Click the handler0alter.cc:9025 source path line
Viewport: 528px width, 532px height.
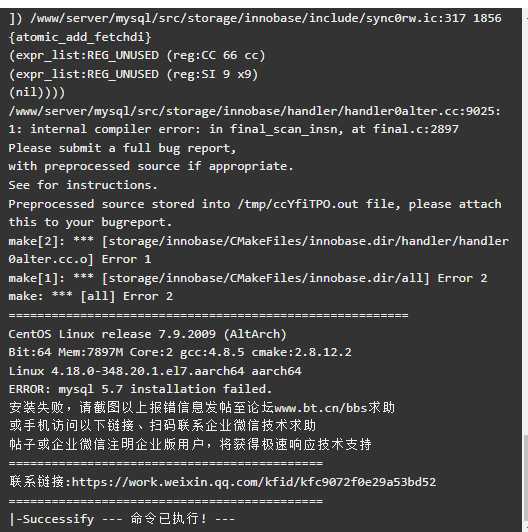pyautogui.click(x=254, y=111)
